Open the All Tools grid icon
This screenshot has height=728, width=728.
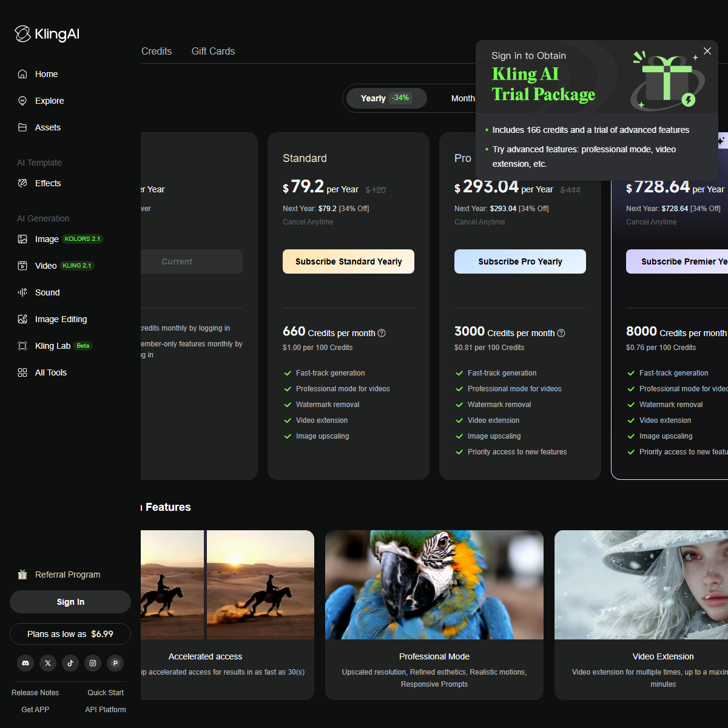tap(22, 372)
